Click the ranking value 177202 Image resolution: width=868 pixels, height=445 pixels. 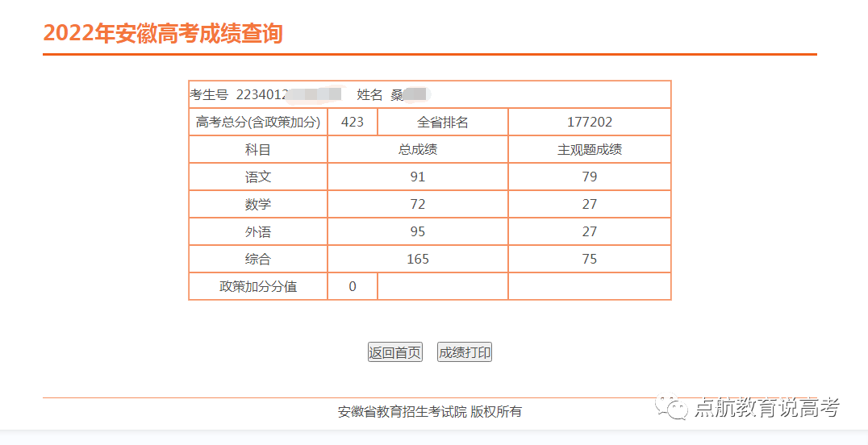point(590,122)
